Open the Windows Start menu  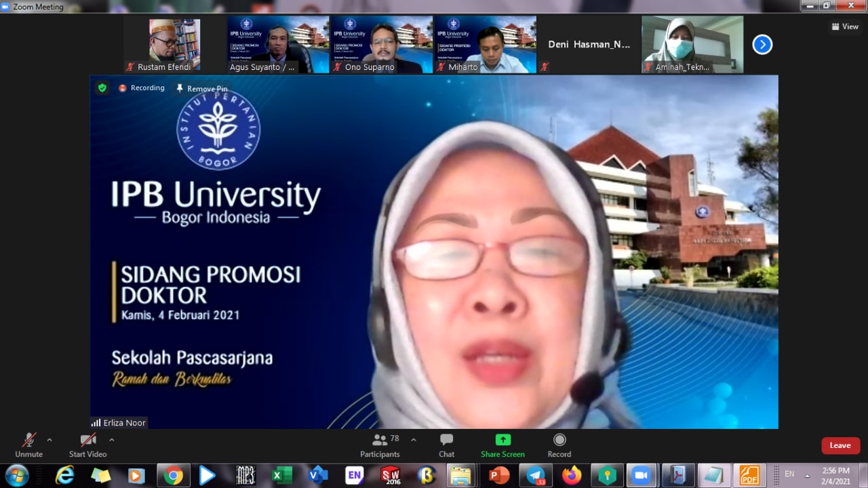click(16, 475)
